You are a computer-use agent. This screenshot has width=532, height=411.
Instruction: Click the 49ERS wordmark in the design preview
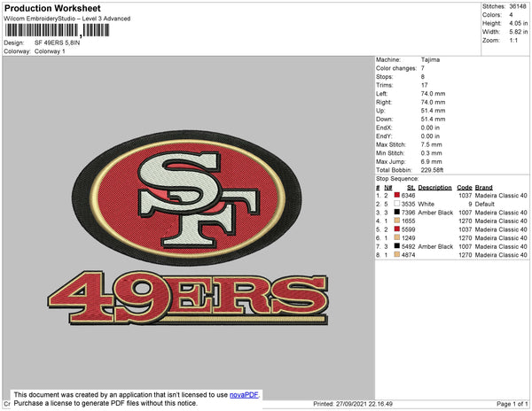coord(188,298)
